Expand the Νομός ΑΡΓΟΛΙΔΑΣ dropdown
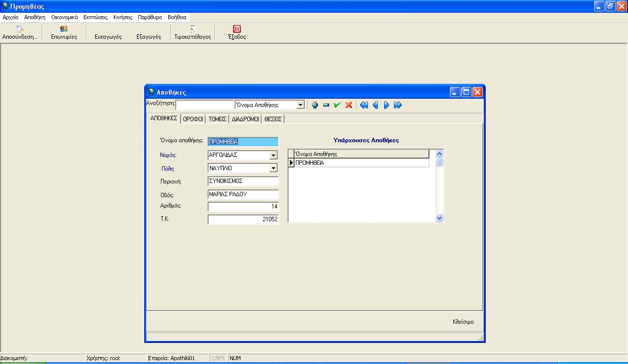Image resolution: width=628 pixels, height=364 pixels. point(273,156)
